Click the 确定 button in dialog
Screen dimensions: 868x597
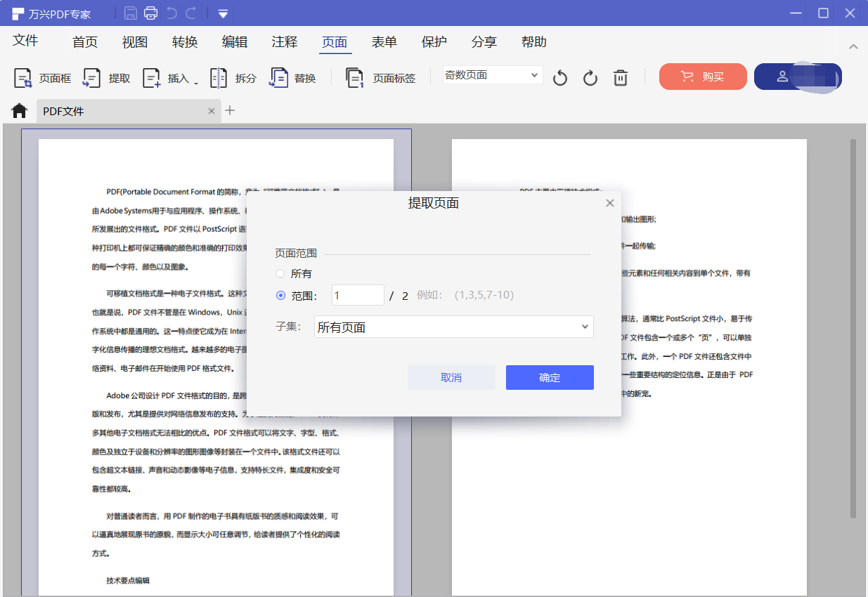pyautogui.click(x=550, y=377)
